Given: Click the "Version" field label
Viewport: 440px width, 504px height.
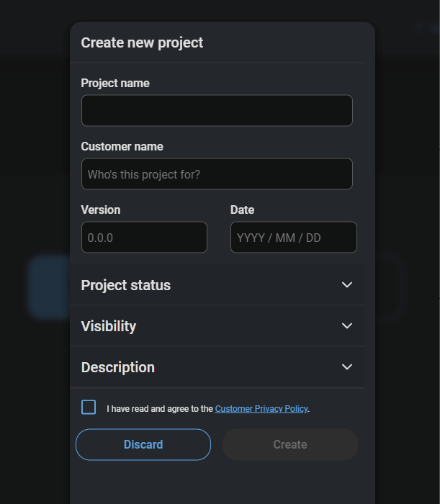Looking at the screenshot, I should tap(101, 210).
